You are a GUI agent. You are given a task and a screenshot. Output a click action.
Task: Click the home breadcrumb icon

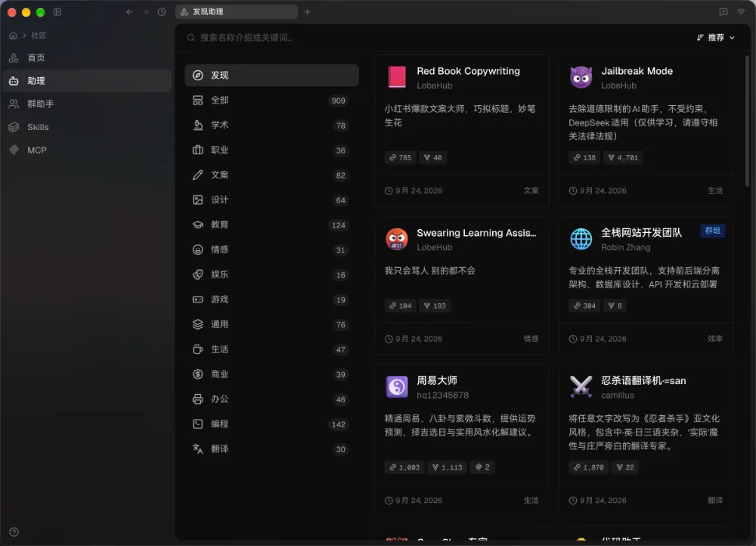coord(13,36)
